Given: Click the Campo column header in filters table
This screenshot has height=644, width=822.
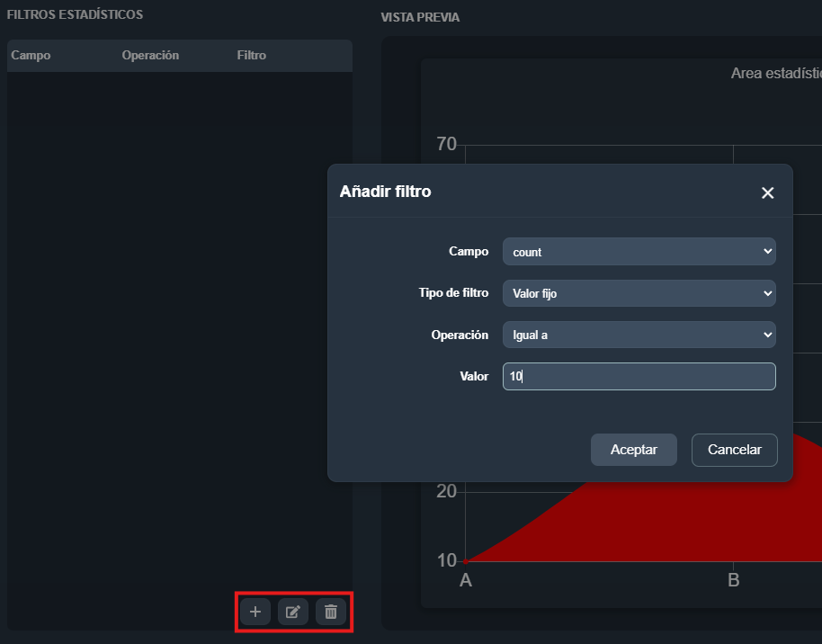Looking at the screenshot, I should (x=31, y=56).
